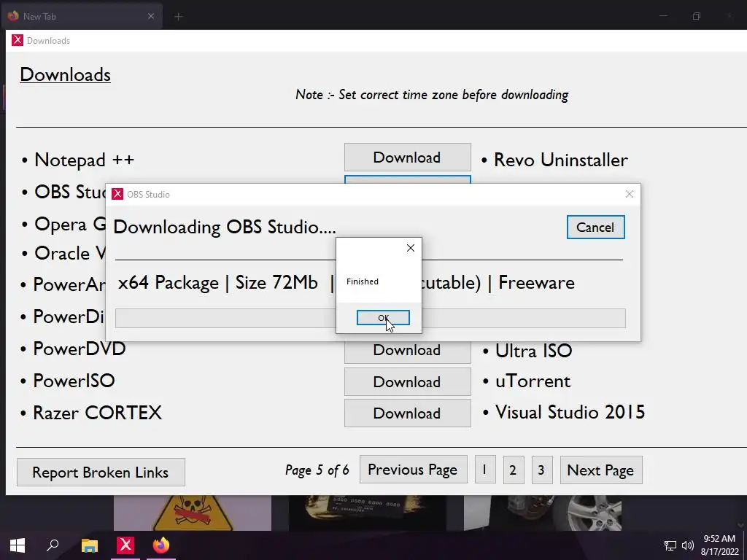This screenshot has height=560, width=747.
Task: Click the Downloads heading
Action: (x=65, y=75)
